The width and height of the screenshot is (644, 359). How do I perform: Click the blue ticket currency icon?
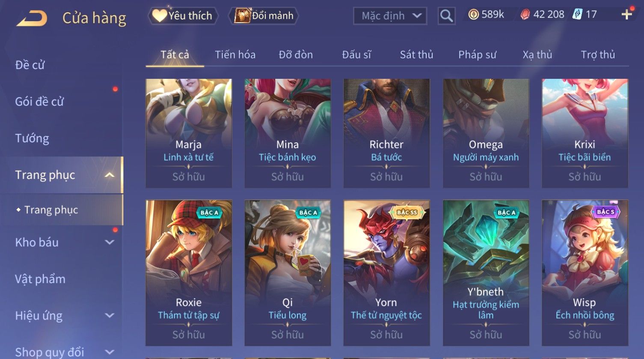coord(578,14)
